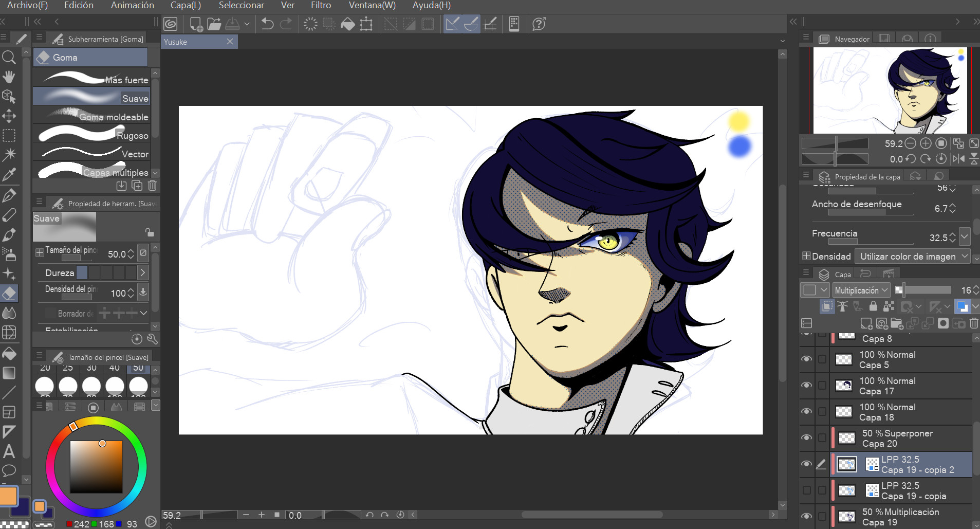The width and height of the screenshot is (980, 529).
Task: Toggle Lock layer icon in the layer panel
Action: click(873, 306)
